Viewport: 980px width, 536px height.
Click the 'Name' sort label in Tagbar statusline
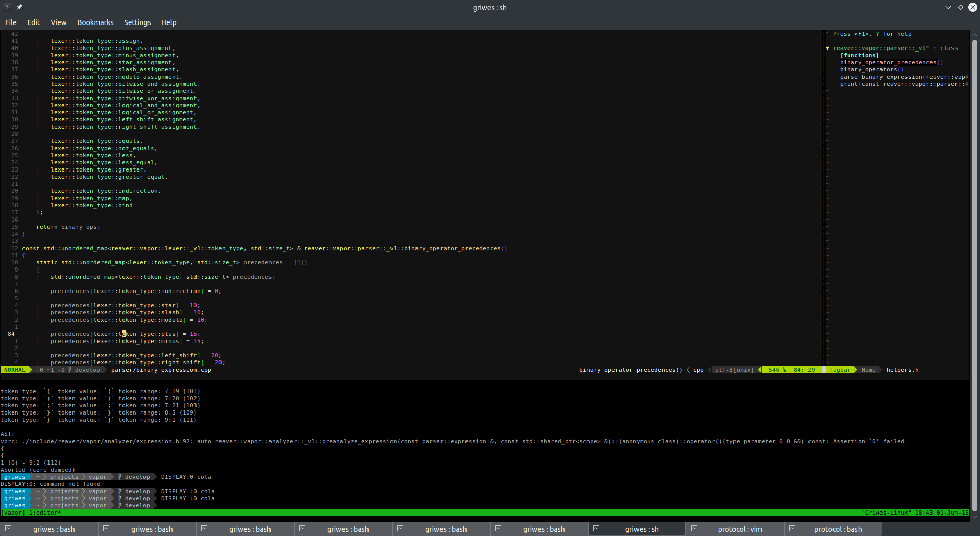pos(868,370)
